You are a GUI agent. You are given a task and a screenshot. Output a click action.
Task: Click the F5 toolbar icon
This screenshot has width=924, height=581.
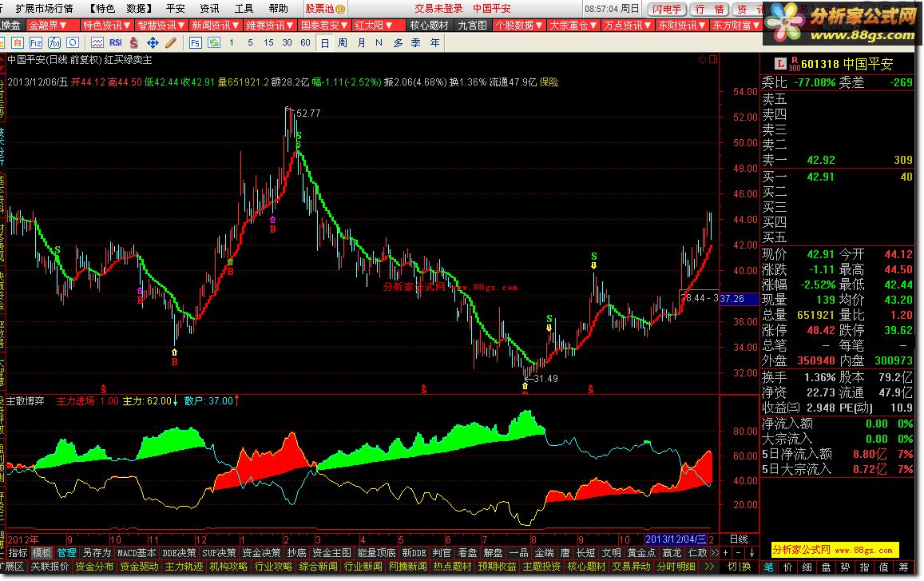point(195,42)
